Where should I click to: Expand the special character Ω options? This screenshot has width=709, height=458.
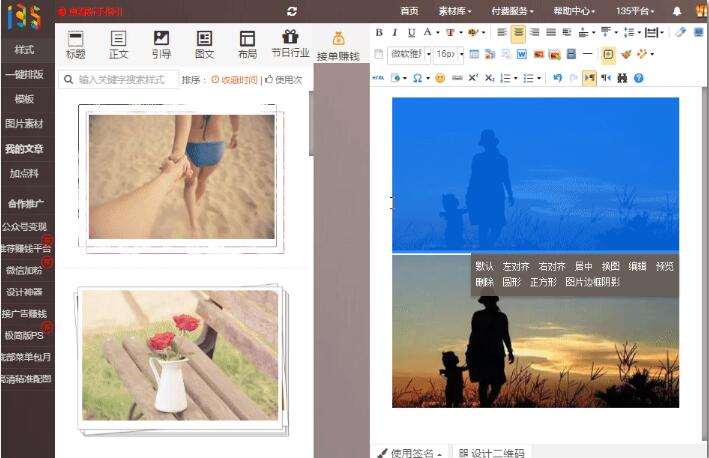pyautogui.click(x=428, y=78)
